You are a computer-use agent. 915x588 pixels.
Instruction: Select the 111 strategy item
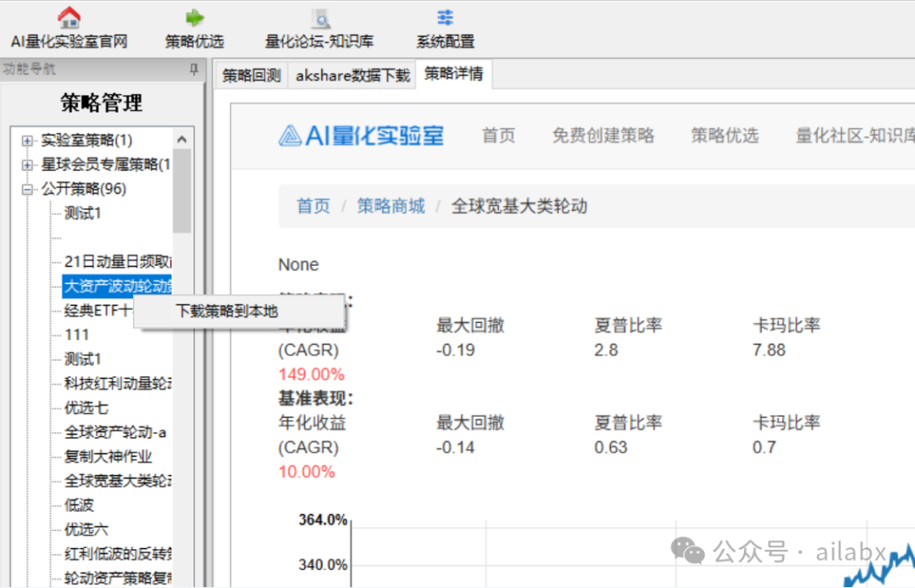(76, 335)
